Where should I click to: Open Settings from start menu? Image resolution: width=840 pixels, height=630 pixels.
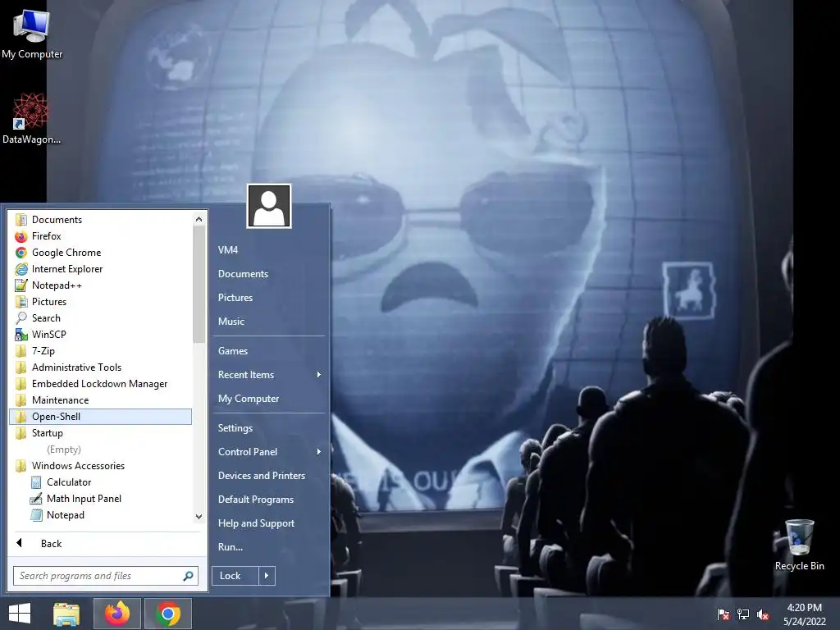pyautogui.click(x=269, y=428)
